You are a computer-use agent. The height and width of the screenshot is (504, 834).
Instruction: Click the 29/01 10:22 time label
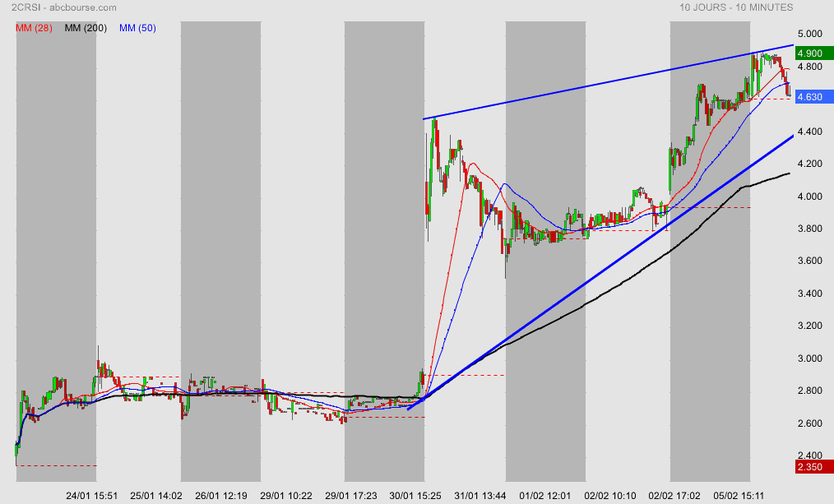286,496
